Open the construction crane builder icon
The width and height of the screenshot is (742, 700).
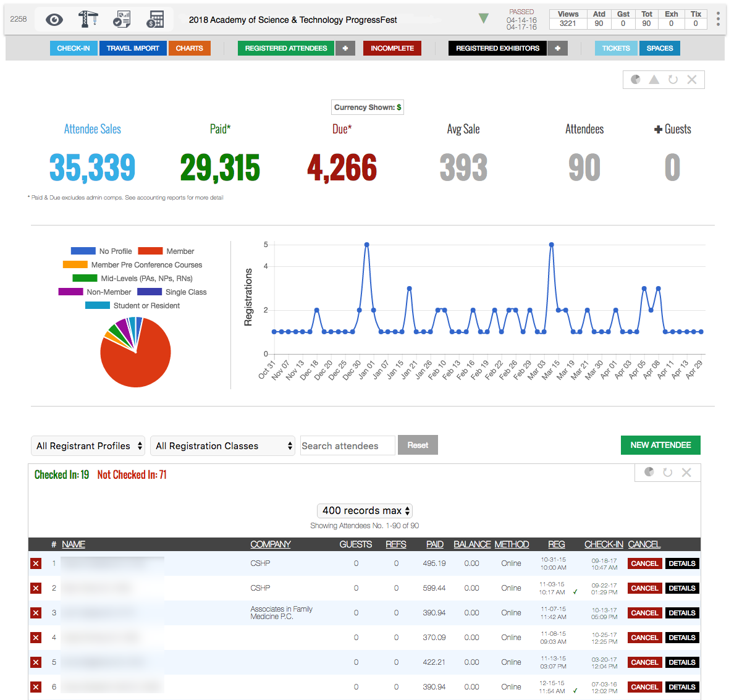click(88, 20)
